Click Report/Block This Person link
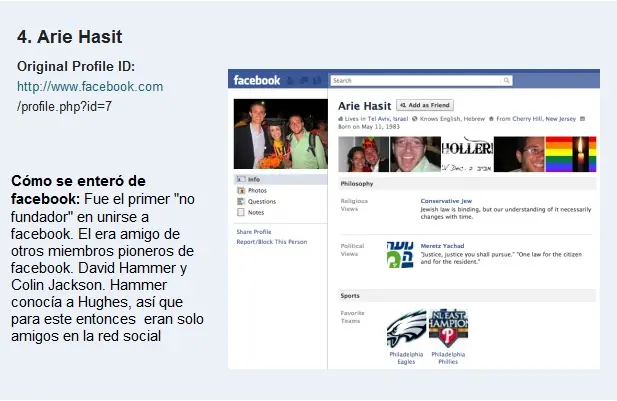The image size is (617, 401). 272,242
